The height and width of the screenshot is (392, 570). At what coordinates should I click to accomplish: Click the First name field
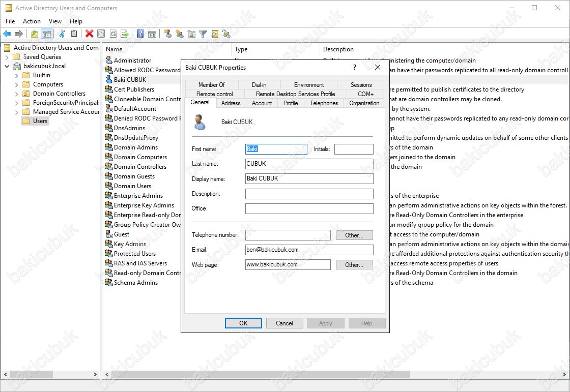coord(276,149)
